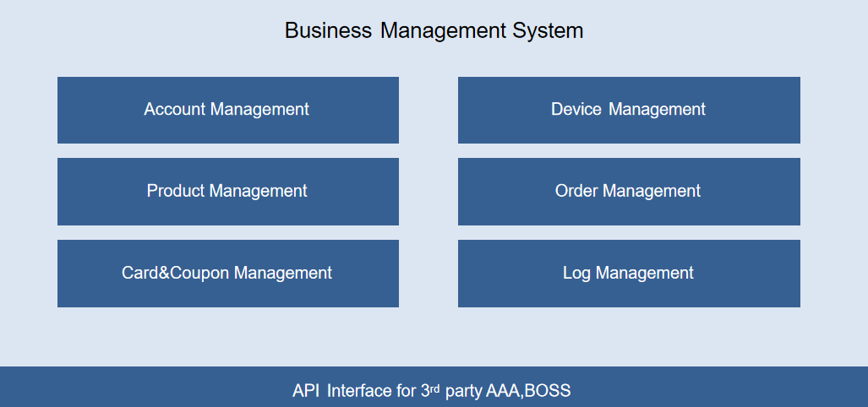Click the word "Log" in its box
Viewport: 868px width, 407px height.
pos(577,274)
